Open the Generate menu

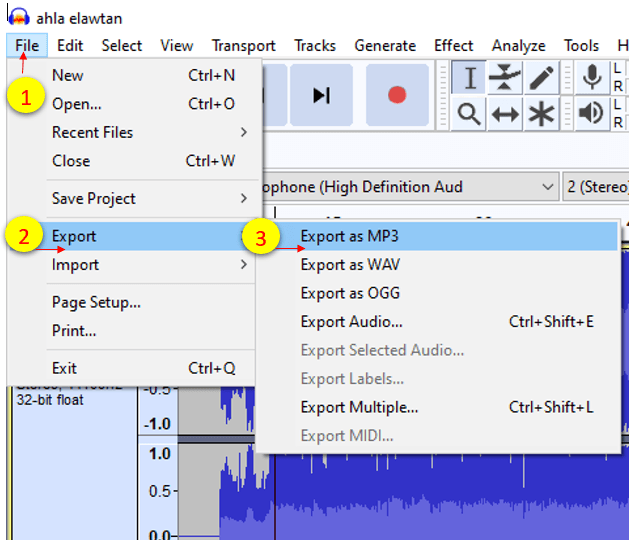[x=385, y=45]
